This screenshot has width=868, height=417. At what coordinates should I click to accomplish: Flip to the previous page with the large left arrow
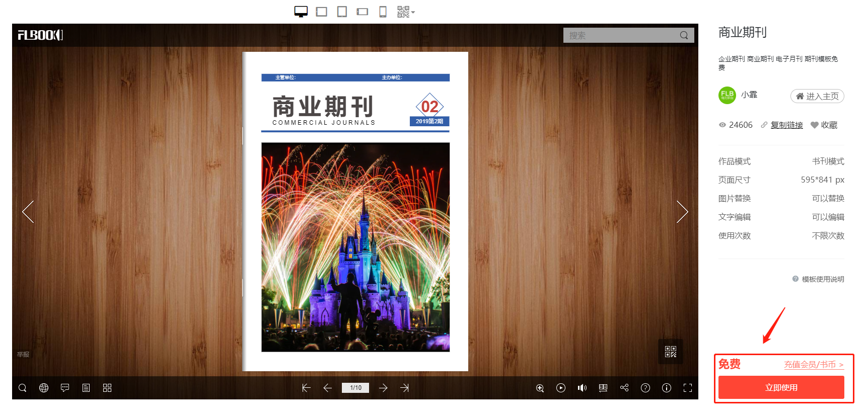point(28,212)
